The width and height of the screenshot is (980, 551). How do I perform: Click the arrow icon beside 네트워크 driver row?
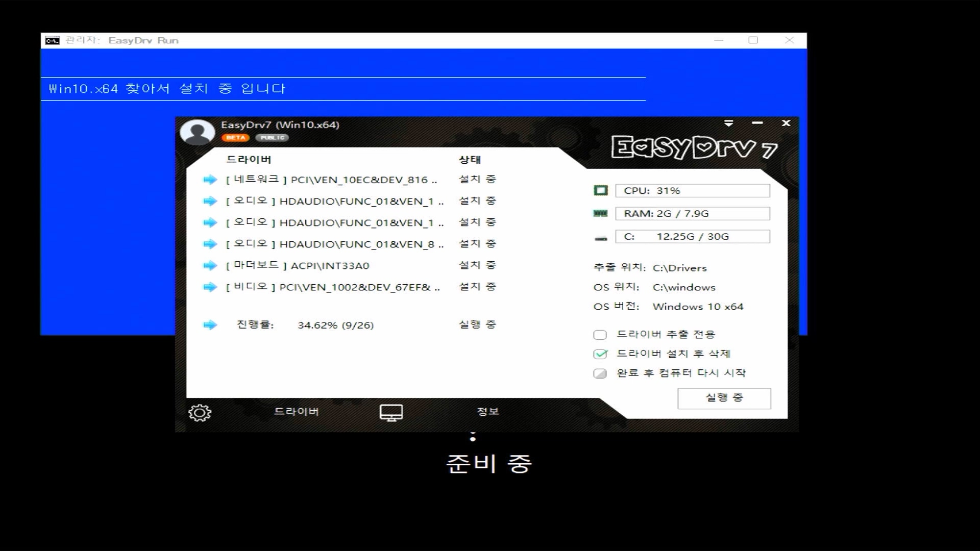210,180
